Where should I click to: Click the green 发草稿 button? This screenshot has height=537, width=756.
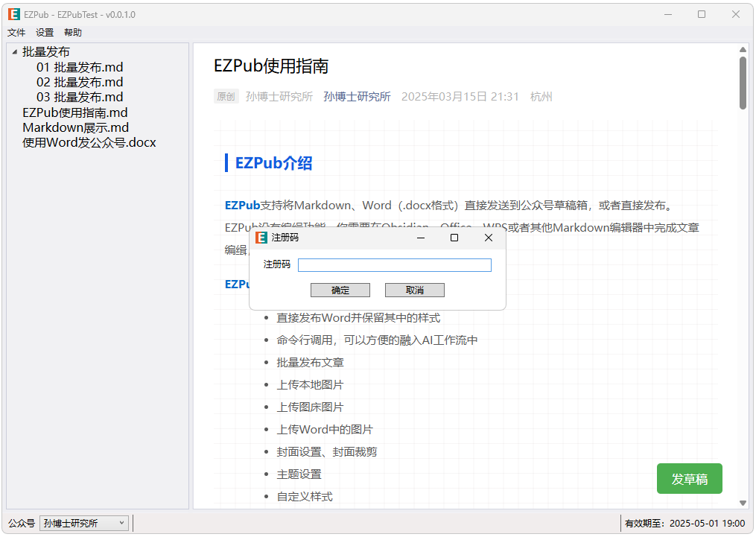689,479
